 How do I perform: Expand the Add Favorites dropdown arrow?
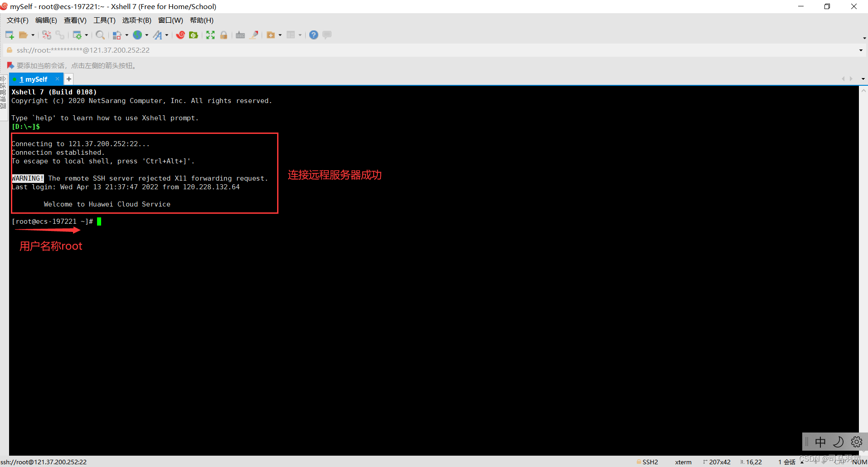280,35
